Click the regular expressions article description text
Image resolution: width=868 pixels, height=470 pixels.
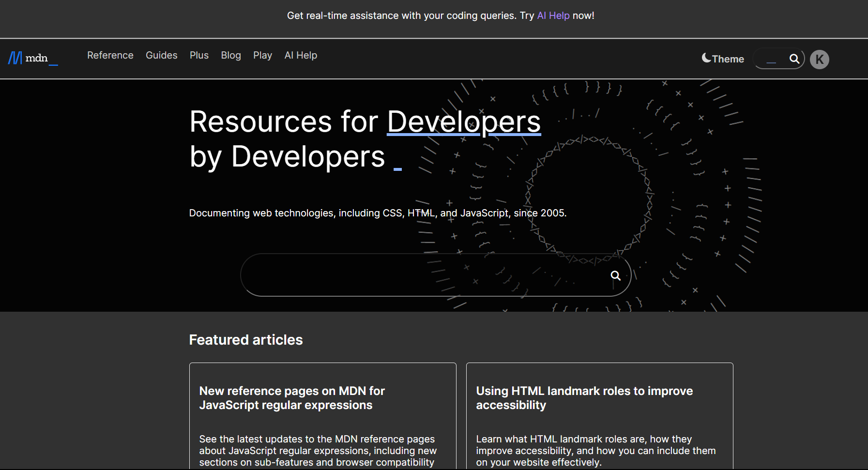(318, 451)
